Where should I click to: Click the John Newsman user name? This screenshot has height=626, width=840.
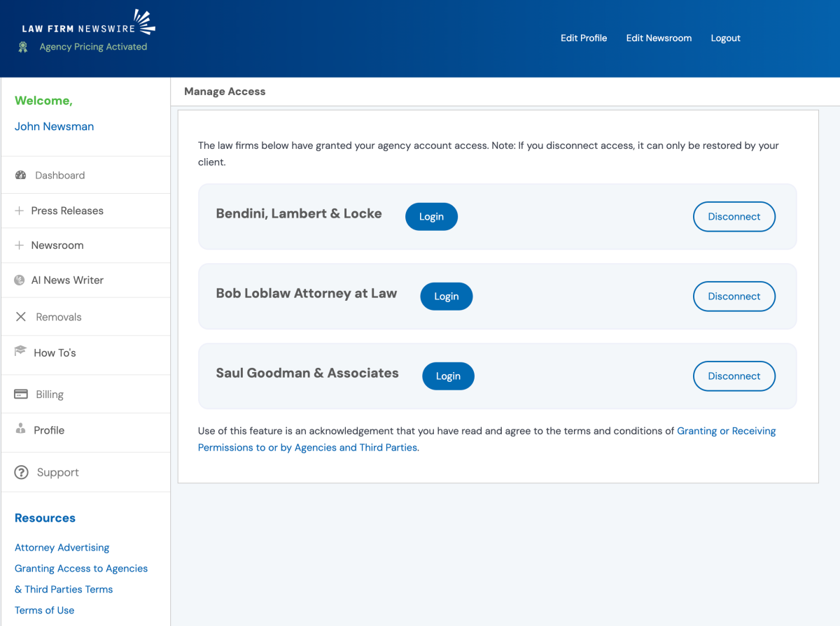click(x=54, y=127)
